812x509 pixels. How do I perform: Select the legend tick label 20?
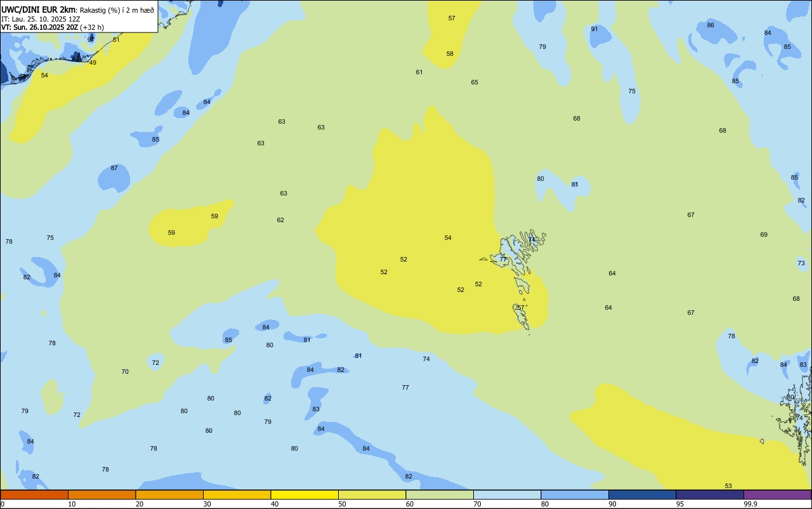(140, 504)
